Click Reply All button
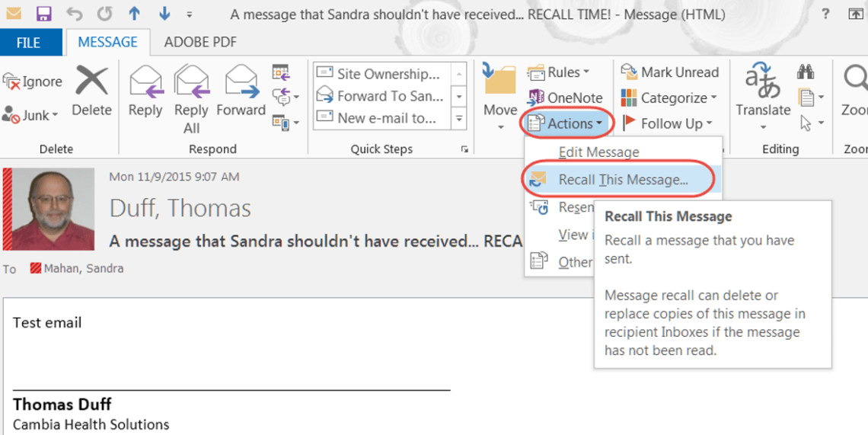The height and width of the screenshot is (435, 868). click(x=192, y=98)
